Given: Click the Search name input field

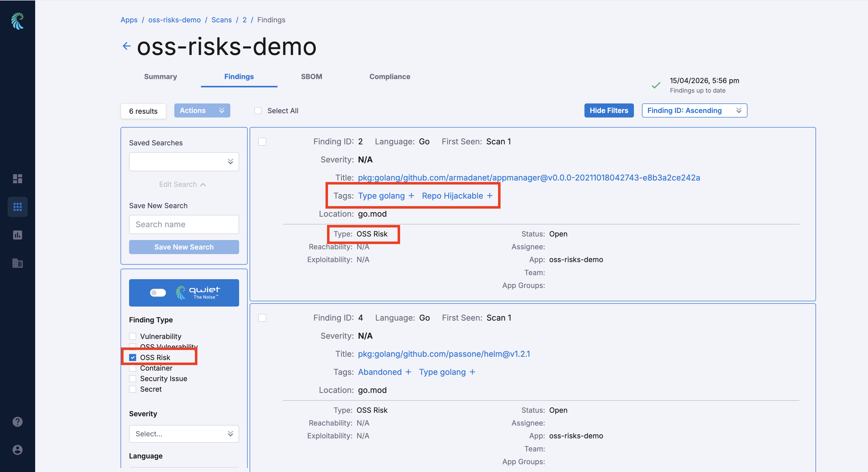Looking at the screenshot, I should (x=184, y=224).
